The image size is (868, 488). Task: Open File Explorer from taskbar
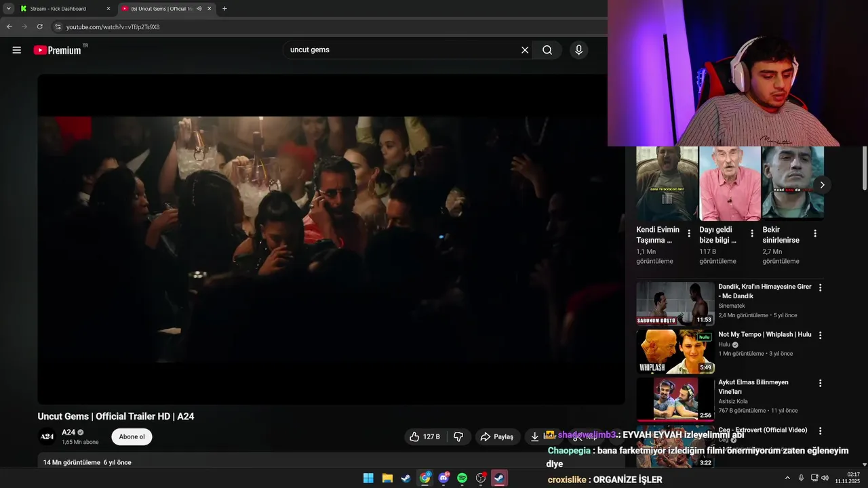coord(387,478)
